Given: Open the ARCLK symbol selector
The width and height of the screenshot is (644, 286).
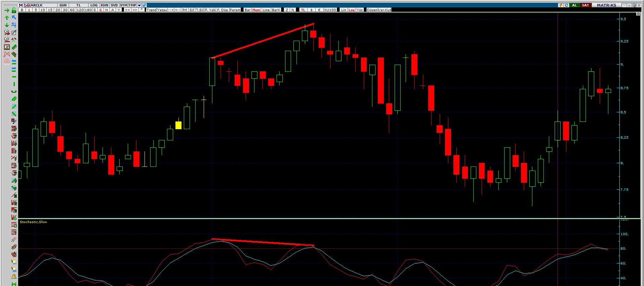Looking at the screenshot, I should click(x=44, y=5).
